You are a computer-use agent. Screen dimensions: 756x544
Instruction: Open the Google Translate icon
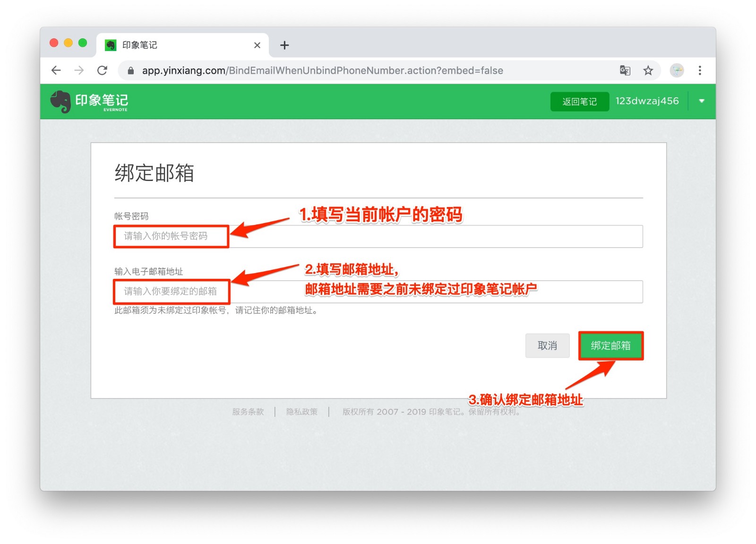[x=625, y=70]
